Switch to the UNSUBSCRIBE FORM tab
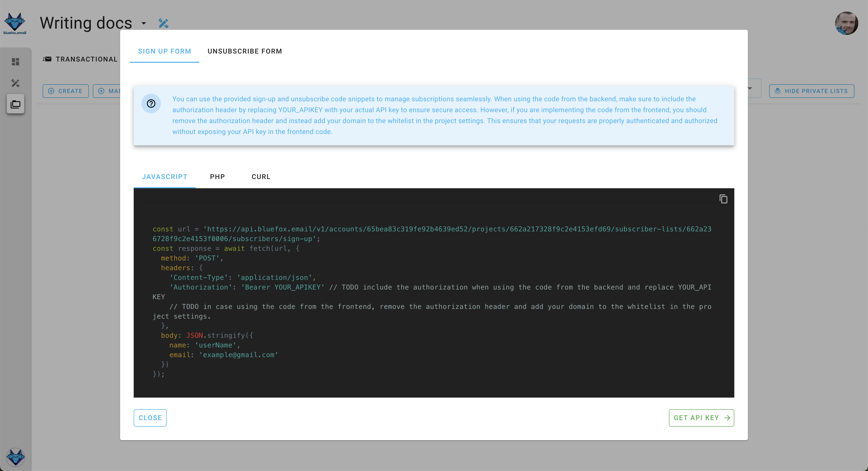This screenshot has height=471, width=868. [x=245, y=51]
